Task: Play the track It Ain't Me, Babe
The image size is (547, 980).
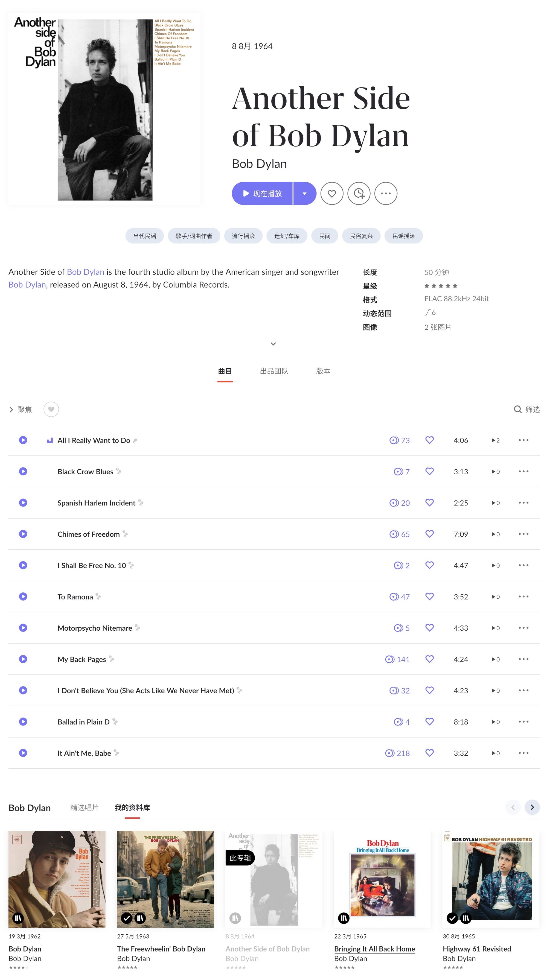Action: [23, 753]
